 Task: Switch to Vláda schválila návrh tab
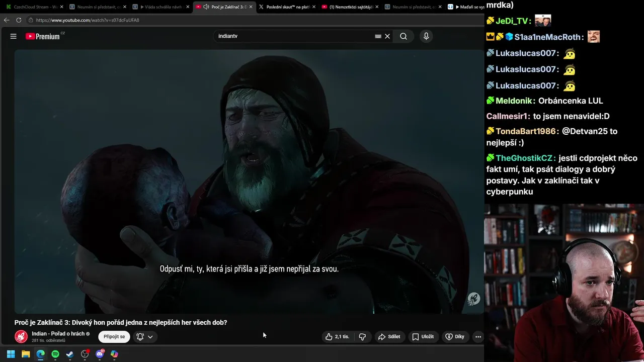(160, 7)
